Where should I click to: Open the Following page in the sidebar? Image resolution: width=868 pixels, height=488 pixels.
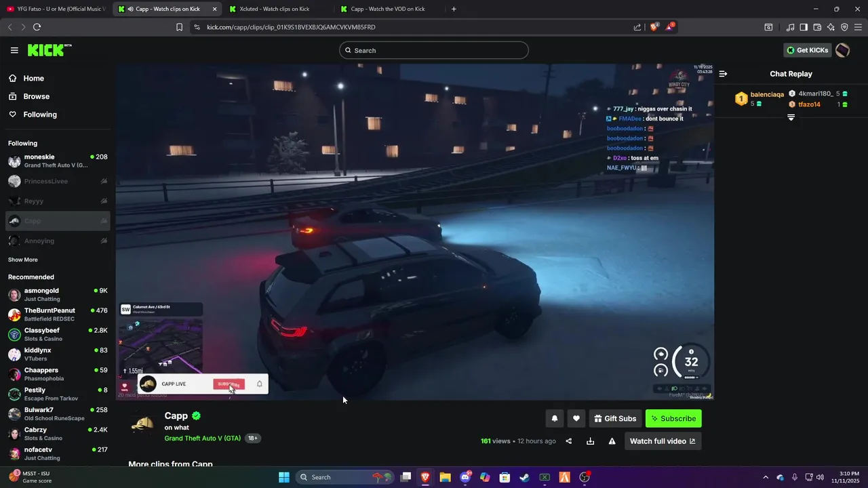[40, 115]
